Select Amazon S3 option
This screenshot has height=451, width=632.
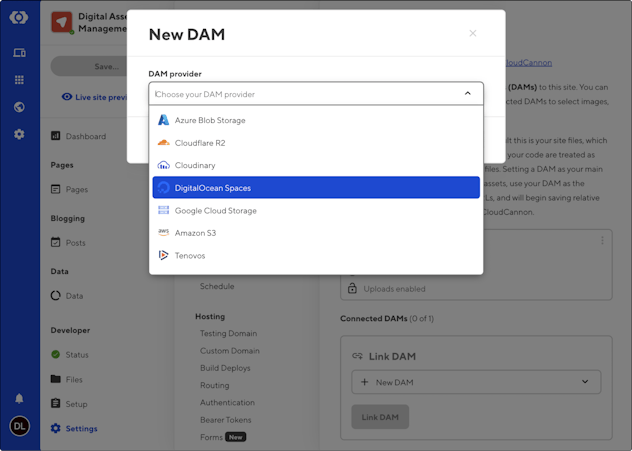[x=316, y=233]
